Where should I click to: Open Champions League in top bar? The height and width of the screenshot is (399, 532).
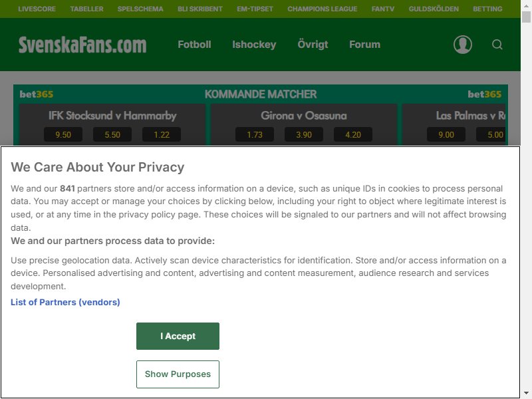tap(323, 9)
